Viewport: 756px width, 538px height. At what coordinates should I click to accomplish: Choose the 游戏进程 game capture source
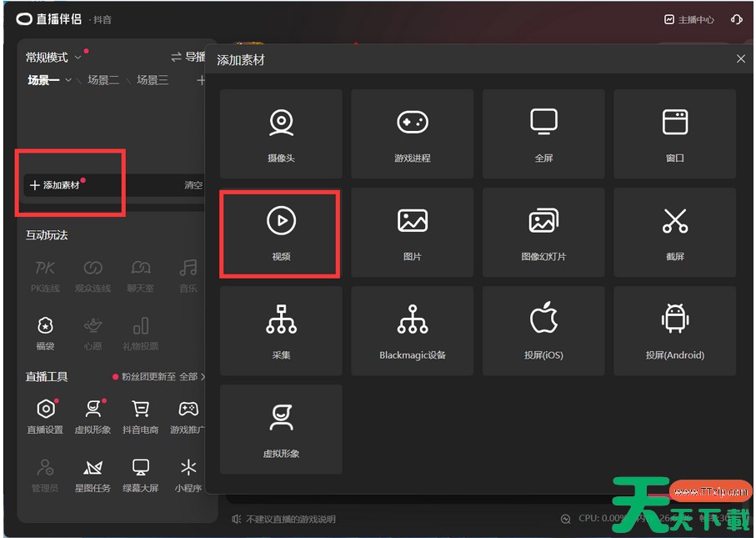point(413,133)
